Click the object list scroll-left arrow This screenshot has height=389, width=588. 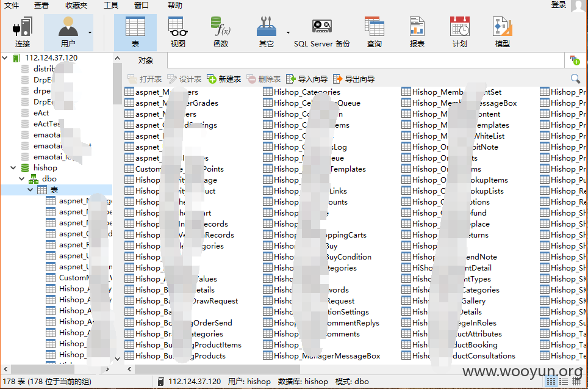point(129,369)
